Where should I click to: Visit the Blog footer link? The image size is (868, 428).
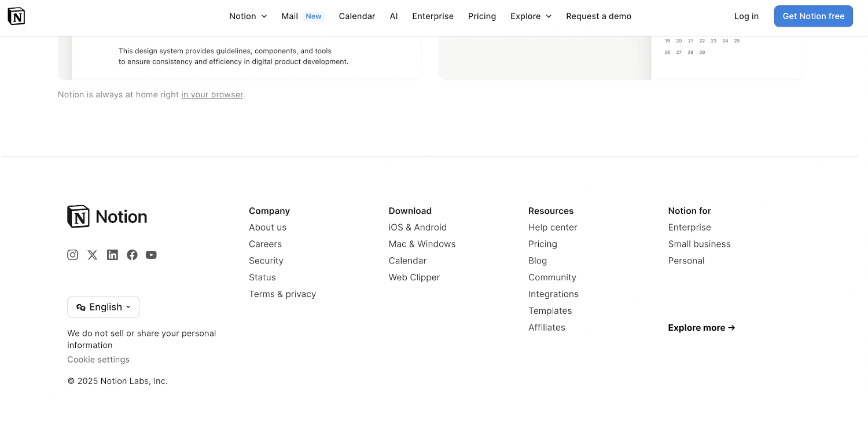click(x=538, y=261)
